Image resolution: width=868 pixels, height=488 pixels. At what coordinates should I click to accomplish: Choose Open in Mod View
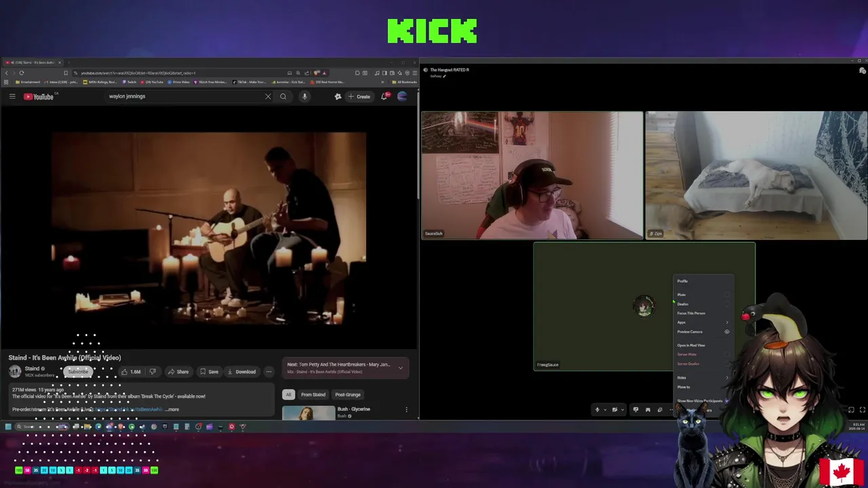(x=691, y=345)
